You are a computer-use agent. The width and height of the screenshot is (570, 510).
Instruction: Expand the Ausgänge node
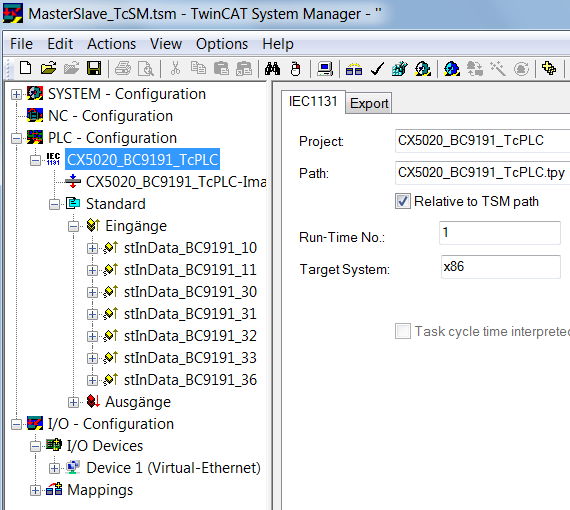(73, 402)
